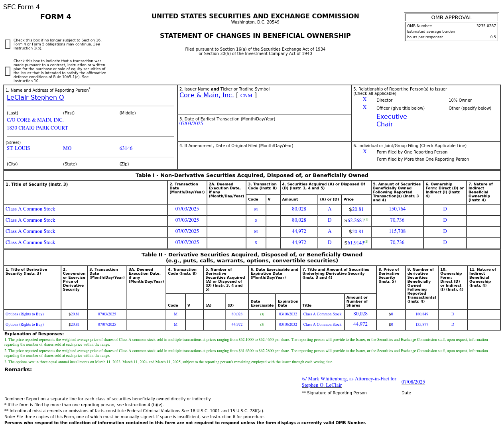This screenshot has width=504, height=435.
Task: Click the 'Other (specify below)' relationship option
Action: pos(470,108)
